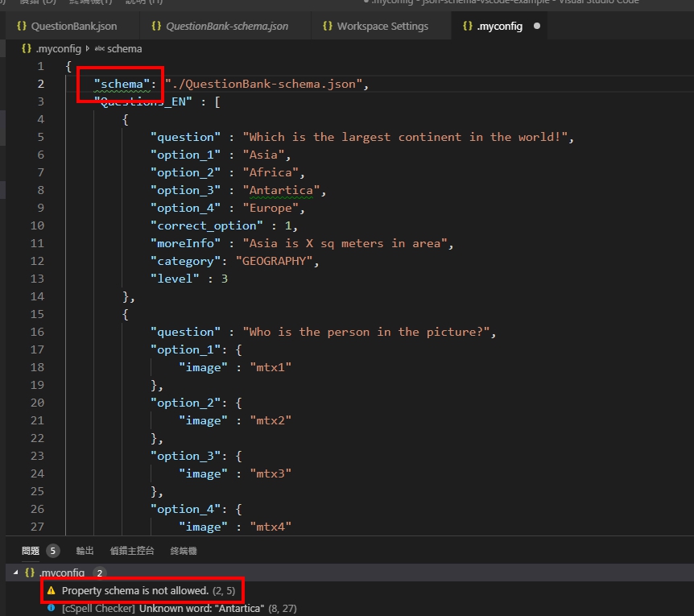The width and height of the screenshot is (694, 616).
Task: Go to "Property schema is not allowed" warning
Action: 135,591
